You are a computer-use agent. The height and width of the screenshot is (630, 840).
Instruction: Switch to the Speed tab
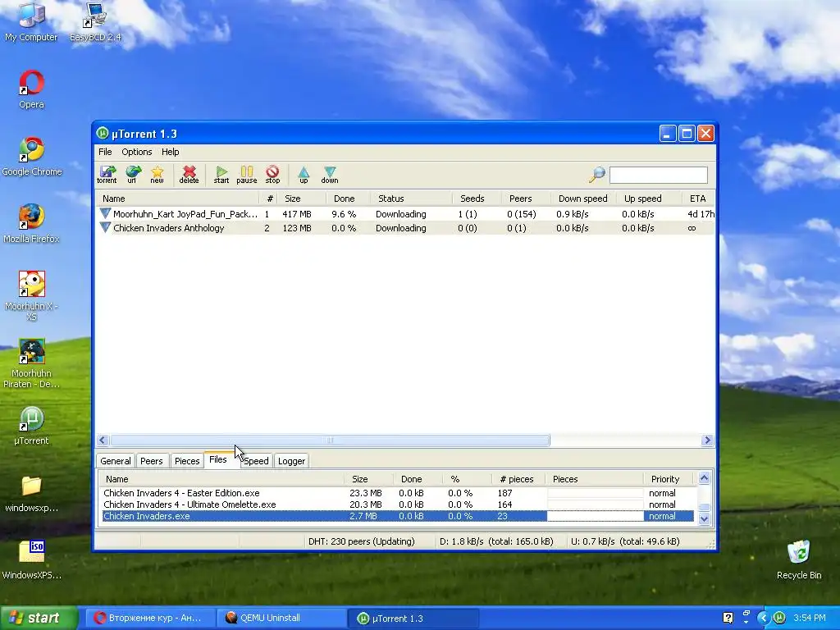pos(256,461)
